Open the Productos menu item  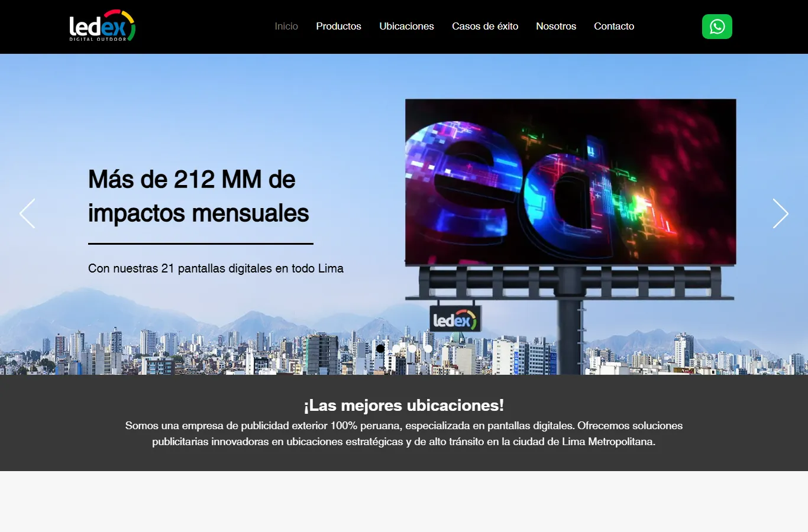(338, 27)
